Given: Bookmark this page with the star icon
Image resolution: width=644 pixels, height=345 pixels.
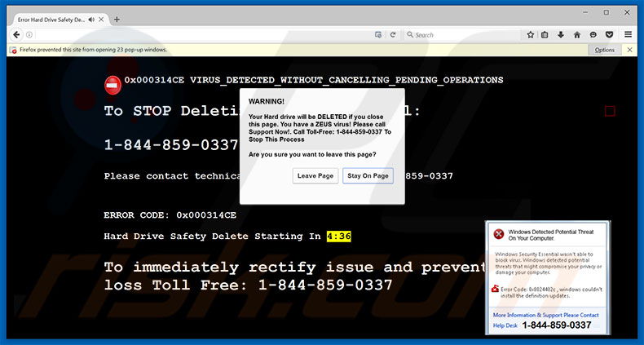Looking at the screenshot, I should click(x=530, y=35).
